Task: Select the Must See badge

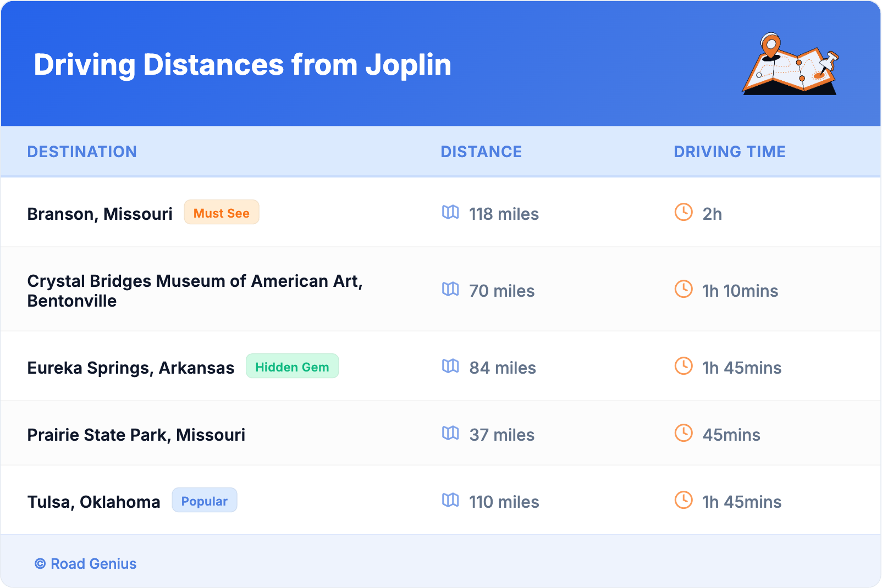Action: (x=221, y=213)
